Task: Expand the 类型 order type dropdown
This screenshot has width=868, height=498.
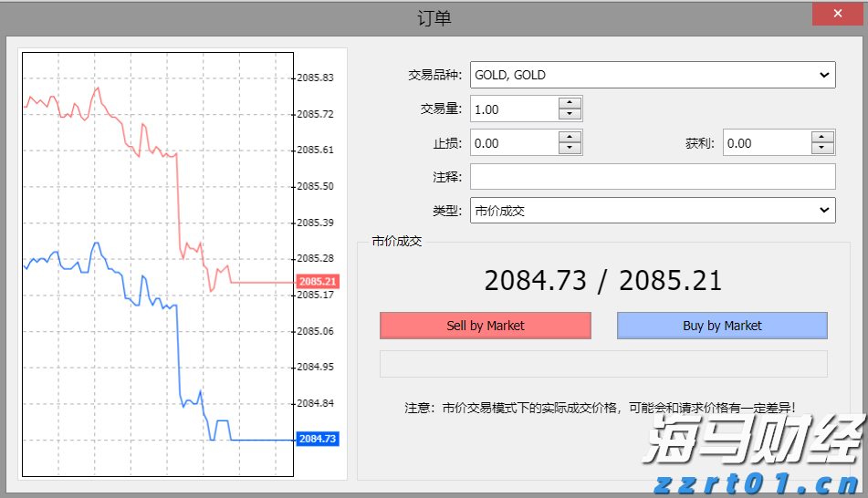Action: coord(653,211)
